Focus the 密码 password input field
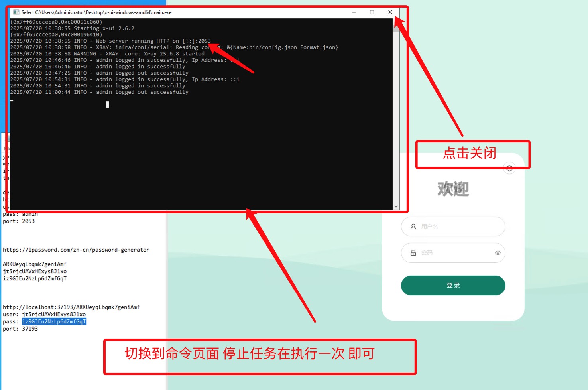 [454, 253]
